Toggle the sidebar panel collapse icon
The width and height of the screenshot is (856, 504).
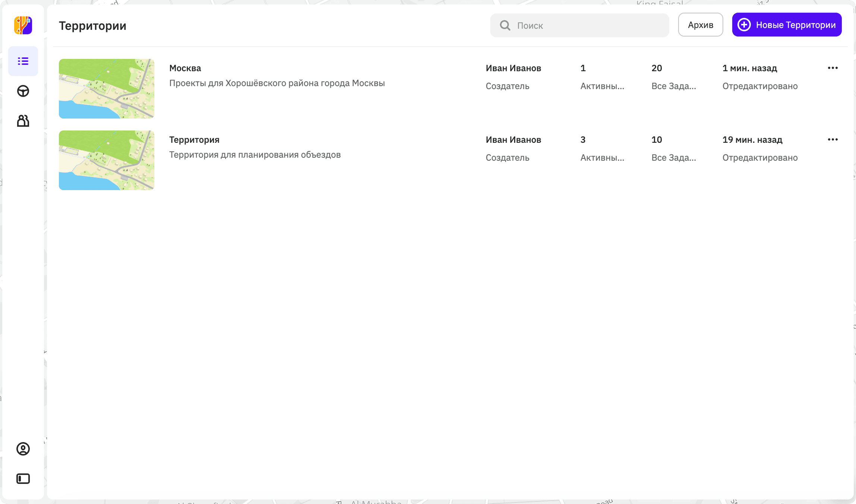click(x=23, y=479)
